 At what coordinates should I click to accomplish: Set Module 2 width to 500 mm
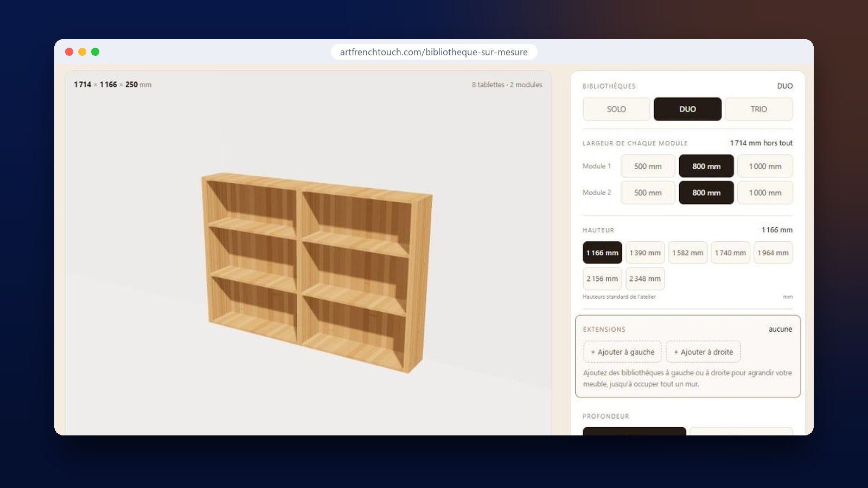click(648, 192)
